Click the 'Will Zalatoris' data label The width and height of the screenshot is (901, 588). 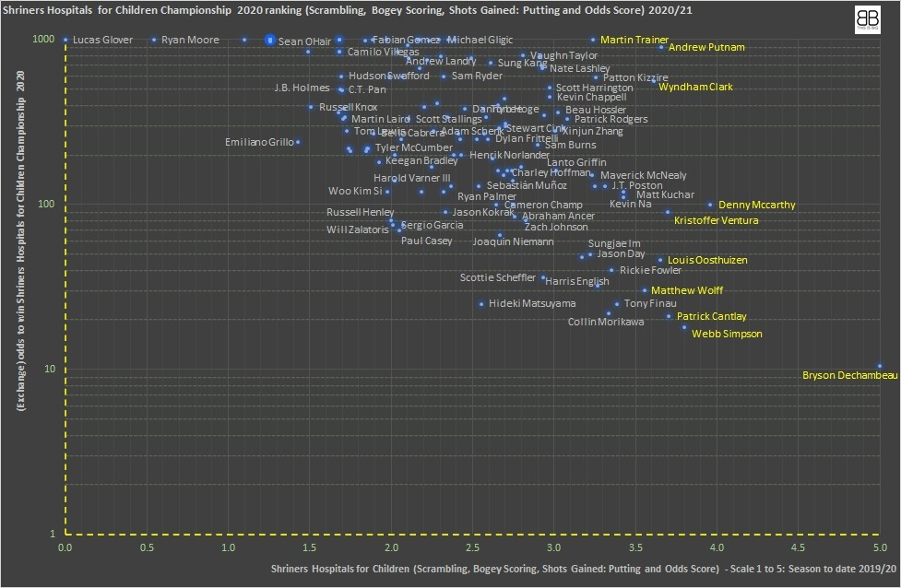click(358, 229)
